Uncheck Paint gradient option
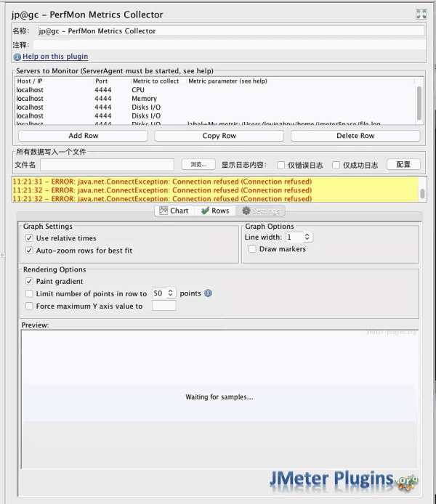 [29, 281]
